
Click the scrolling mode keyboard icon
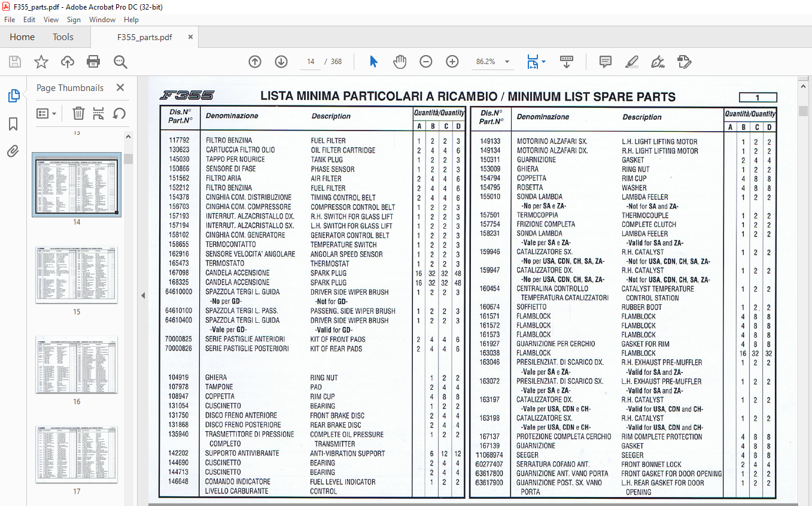(566, 62)
